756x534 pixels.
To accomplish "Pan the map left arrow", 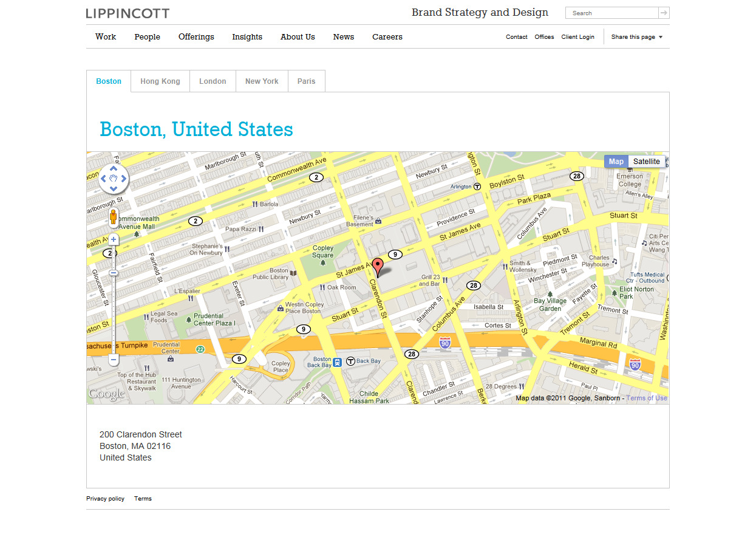I will click(103, 179).
